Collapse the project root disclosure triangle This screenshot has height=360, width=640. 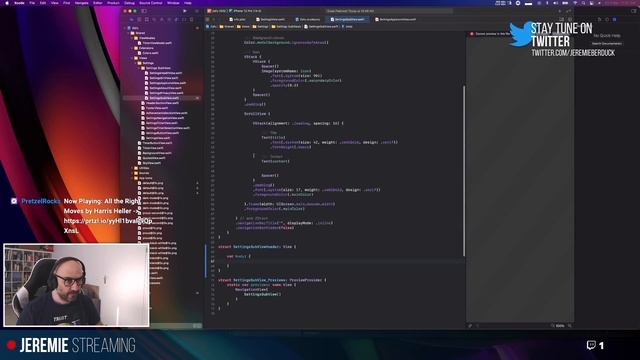click(125, 28)
